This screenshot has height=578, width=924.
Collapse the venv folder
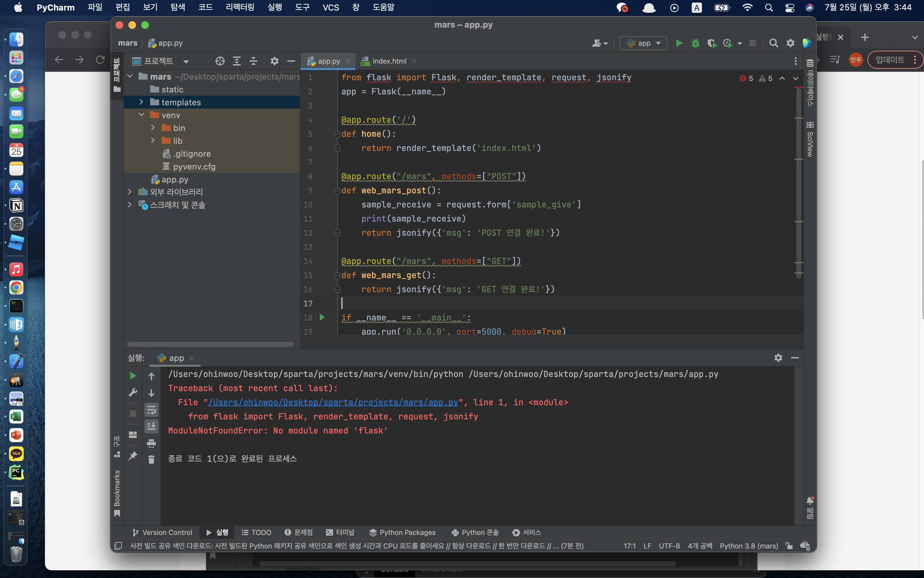pos(141,115)
